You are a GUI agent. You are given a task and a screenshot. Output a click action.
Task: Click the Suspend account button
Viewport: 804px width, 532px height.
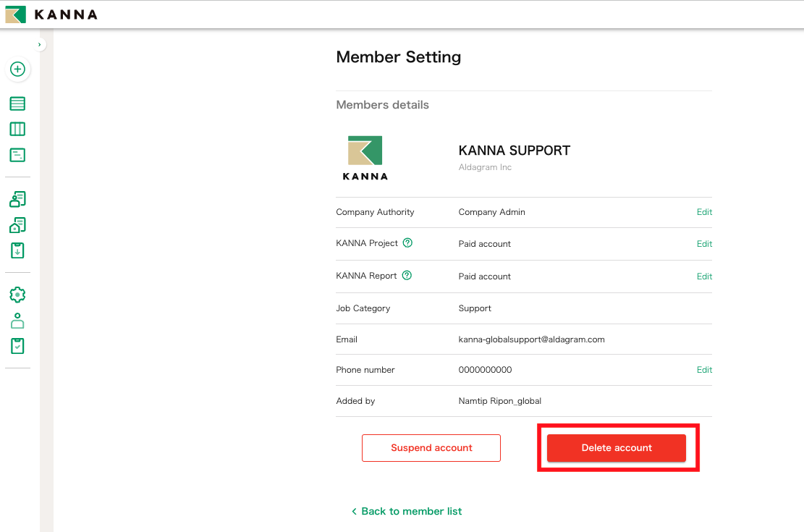click(431, 447)
